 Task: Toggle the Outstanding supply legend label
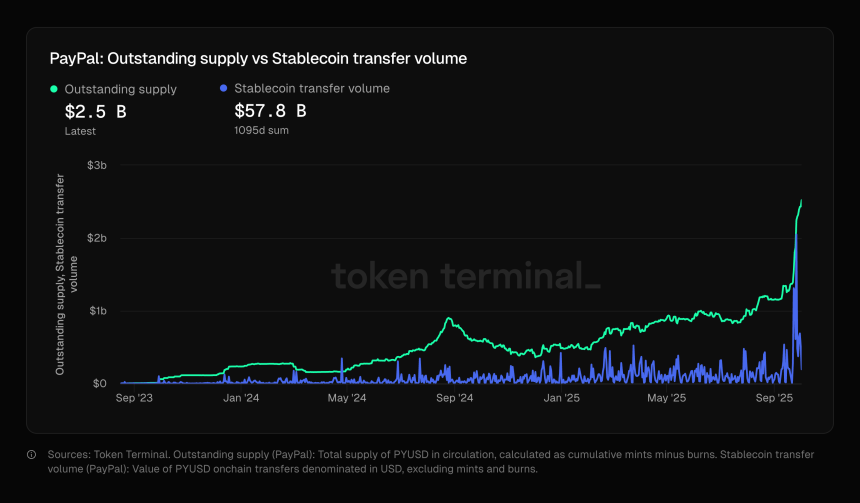[x=120, y=89]
